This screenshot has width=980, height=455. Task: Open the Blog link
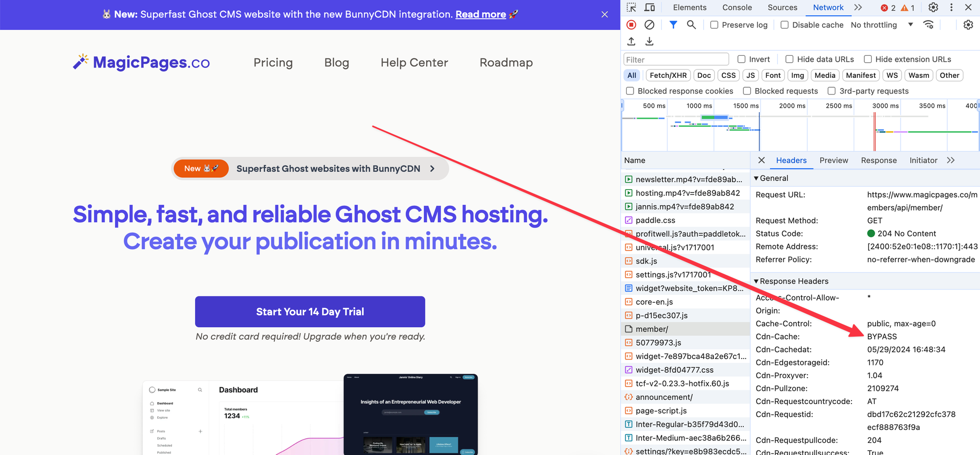tap(337, 63)
